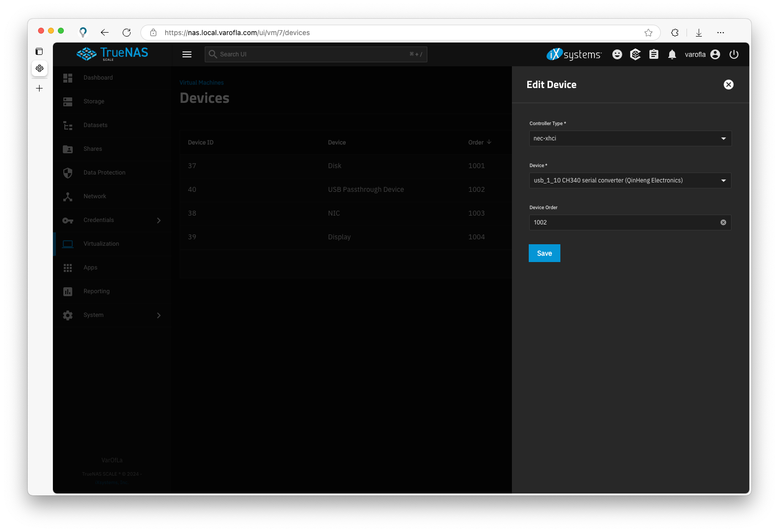Click the Save button
Screen dimensions: 779x532
click(545, 253)
